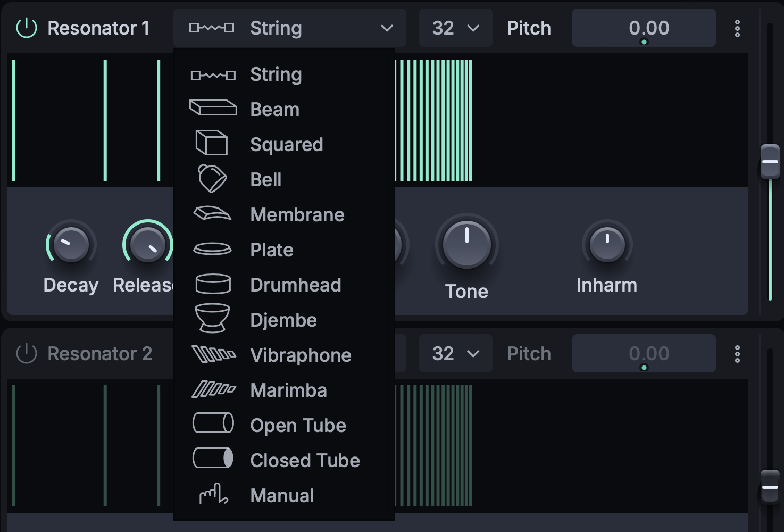Select Manual model entry

click(284, 496)
